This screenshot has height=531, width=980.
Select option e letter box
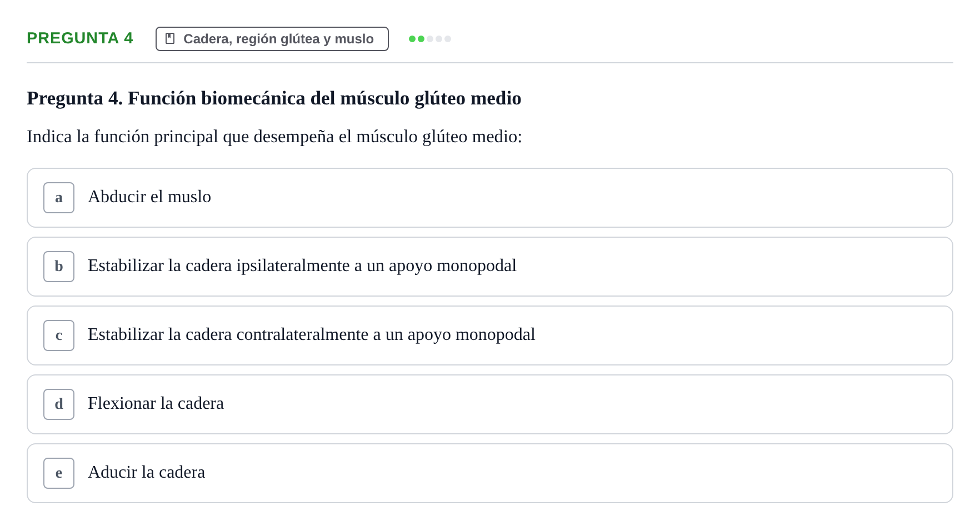tap(59, 473)
